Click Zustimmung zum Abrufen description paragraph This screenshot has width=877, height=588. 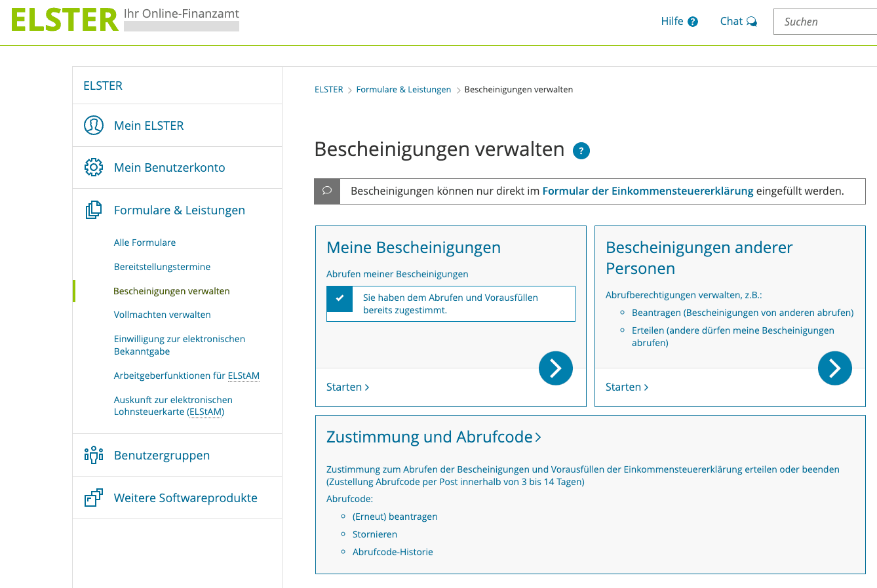pyautogui.click(x=583, y=475)
